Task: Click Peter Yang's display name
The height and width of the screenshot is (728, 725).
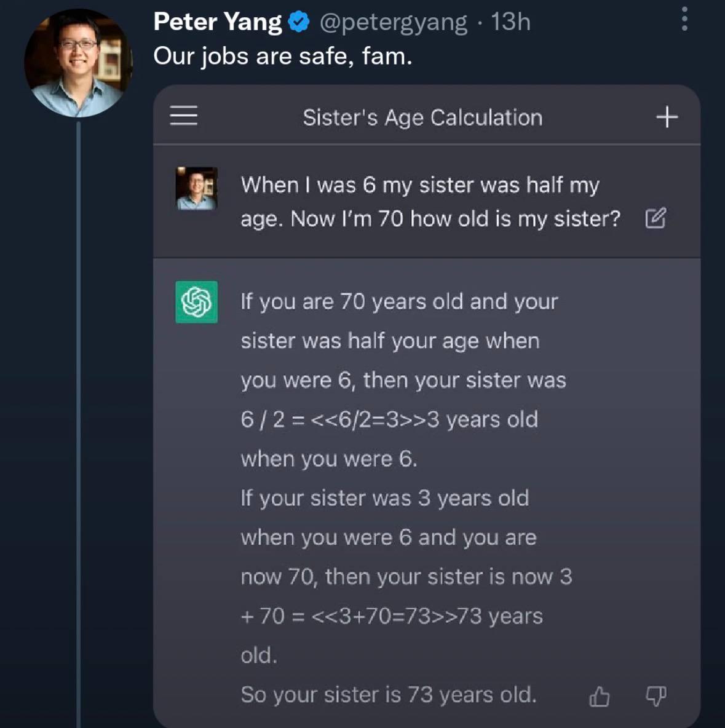Action: click(216, 21)
